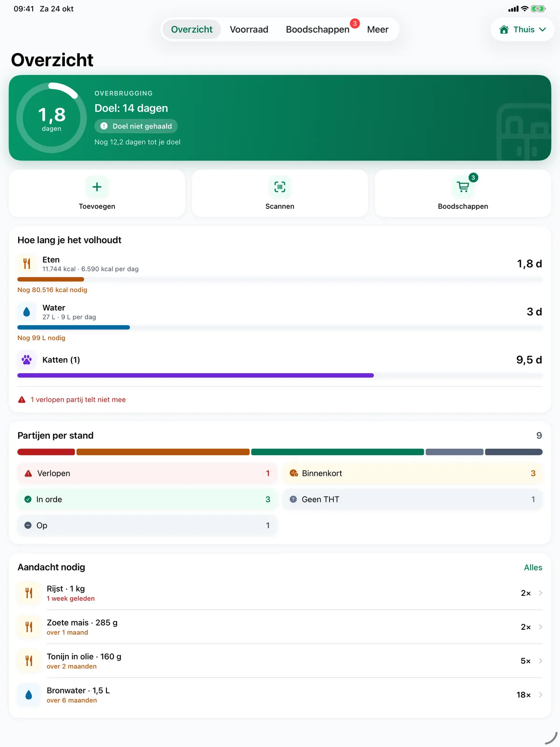Select the Verlopen status filter
This screenshot has width=560, height=747.
coord(147,473)
